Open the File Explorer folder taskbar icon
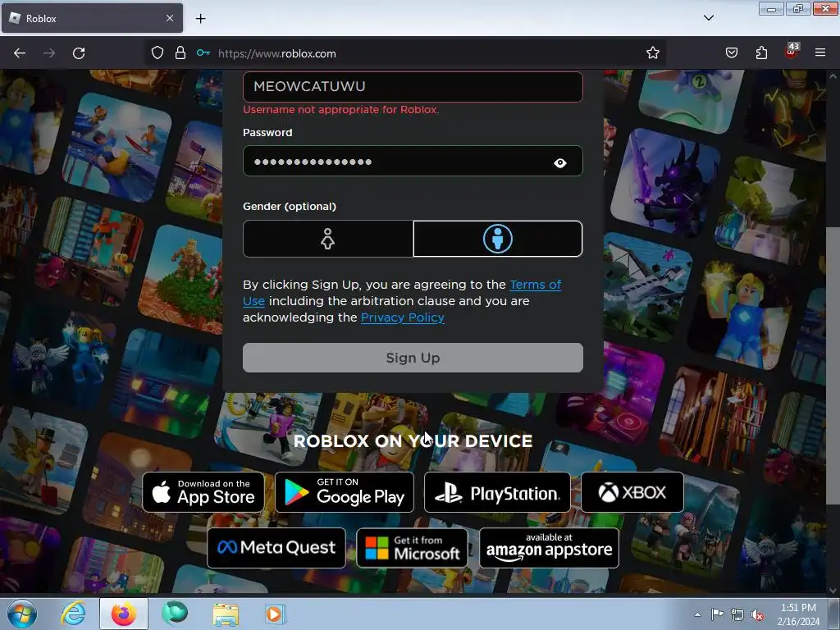 point(226,614)
